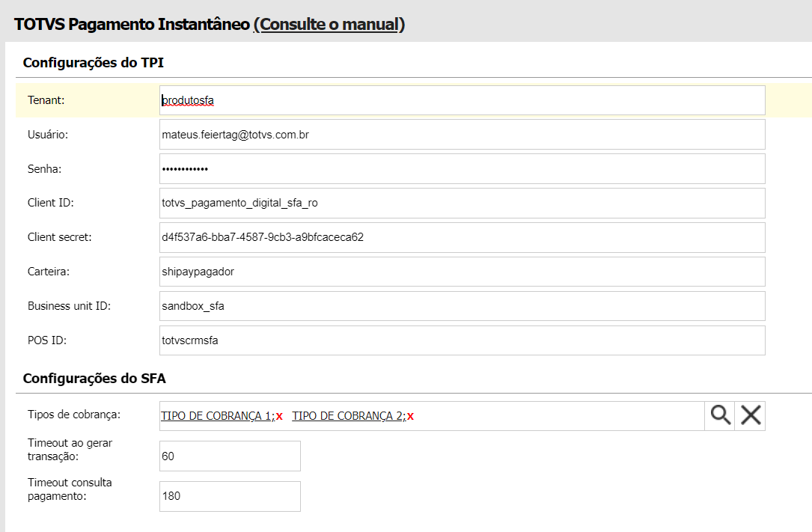The image size is (812, 532).
Task: Click the magnifier search icon for Tipos de cobrança
Action: (x=720, y=416)
